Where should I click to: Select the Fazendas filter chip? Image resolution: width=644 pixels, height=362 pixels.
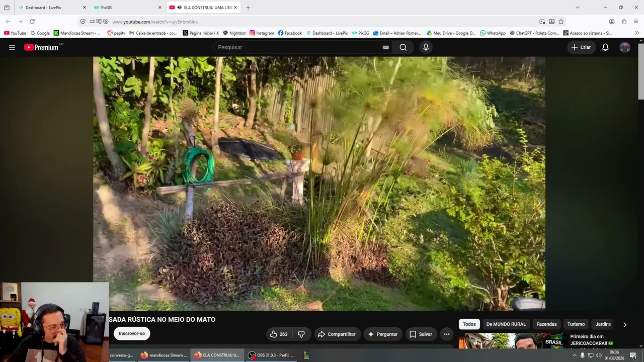point(546,324)
